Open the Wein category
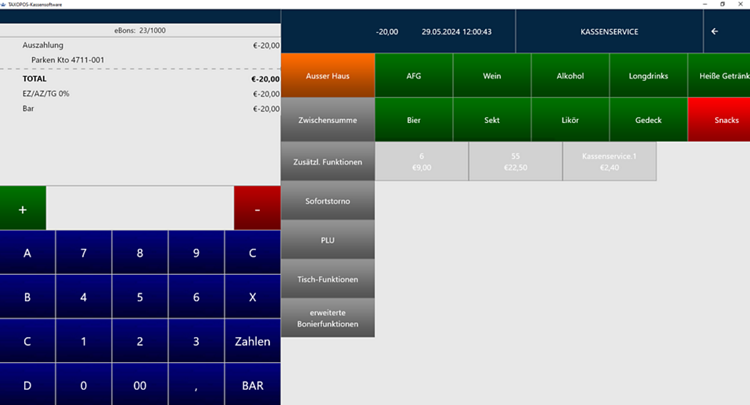The width and height of the screenshot is (750, 405). point(492,76)
